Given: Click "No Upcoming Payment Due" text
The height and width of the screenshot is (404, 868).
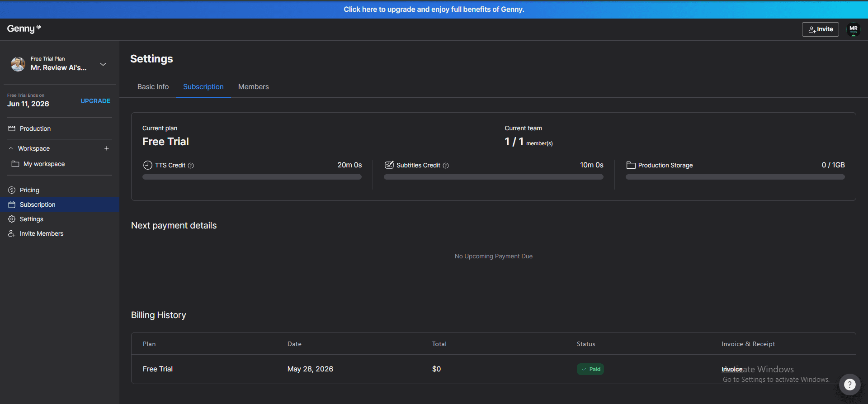Looking at the screenshot, I should (x=494, y=256).
